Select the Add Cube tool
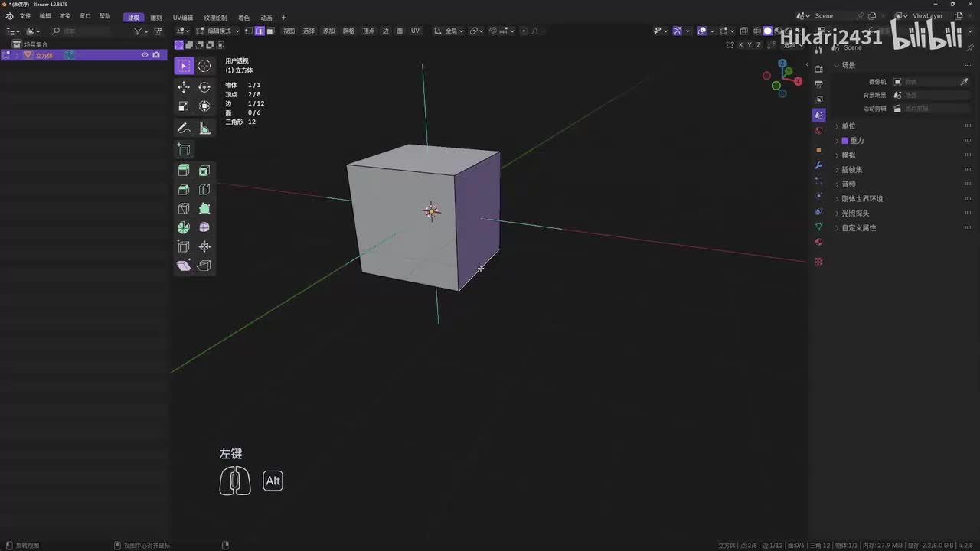This screenshot has width=980, height=551. 184,149
